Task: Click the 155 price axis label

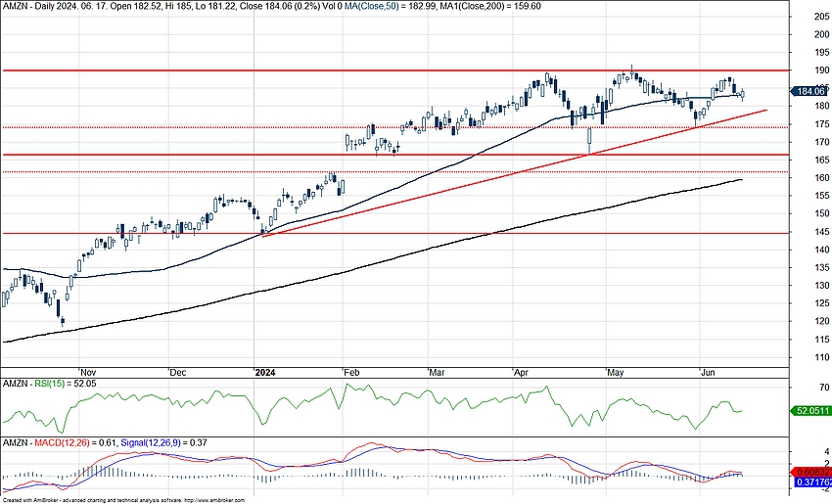Action: (x=822, y=196)
